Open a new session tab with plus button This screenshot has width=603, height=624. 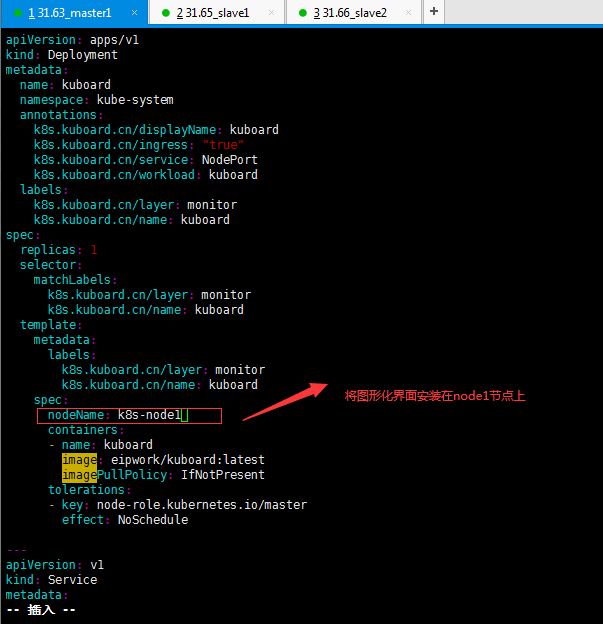434,12
